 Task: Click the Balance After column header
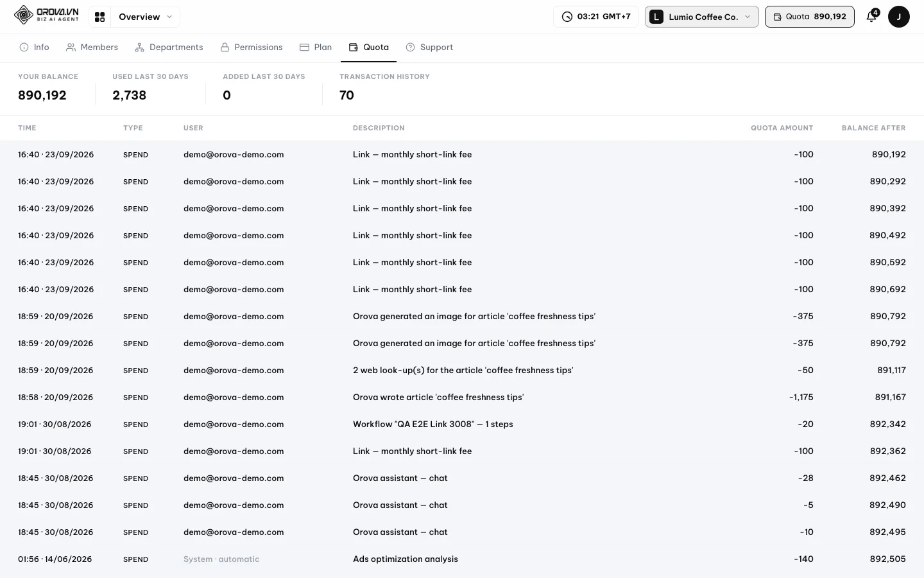click(x=874, y=128)
